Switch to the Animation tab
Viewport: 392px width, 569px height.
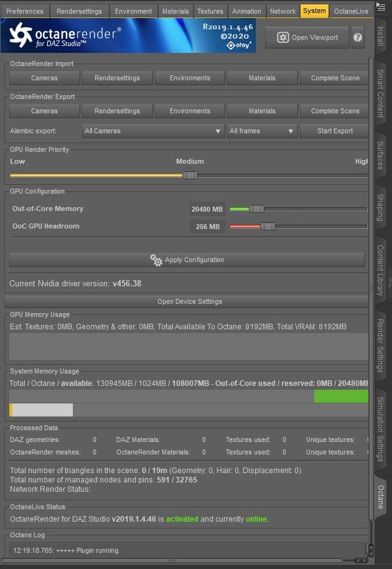coord(246,11)
